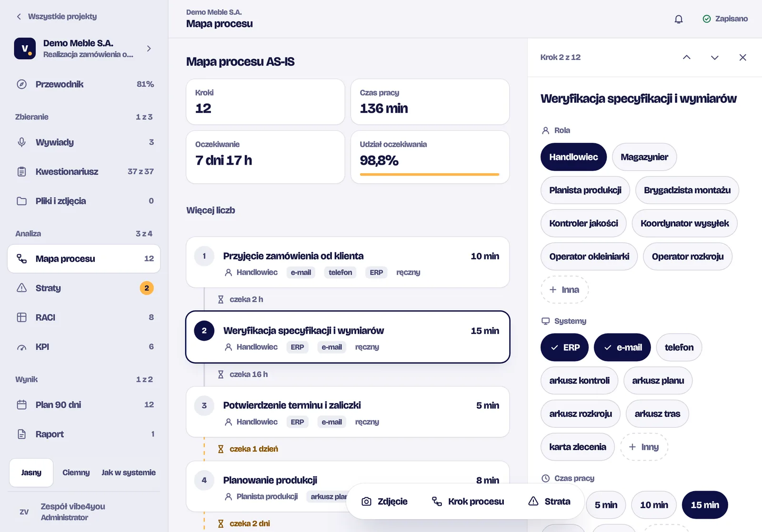Add another system with Inny
This screenshot has height=532, width=762.
click(x=644, y=447)
